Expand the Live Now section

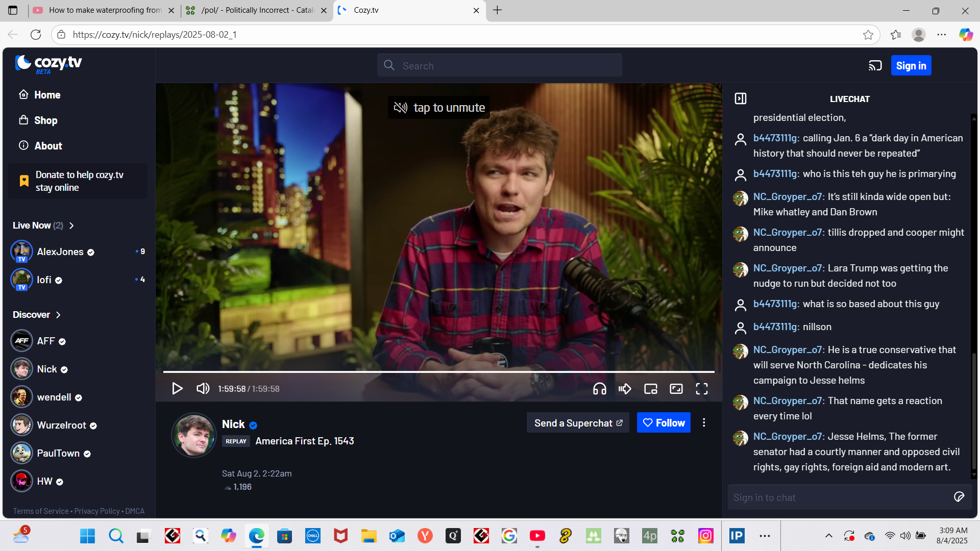[x=43, y=226]
